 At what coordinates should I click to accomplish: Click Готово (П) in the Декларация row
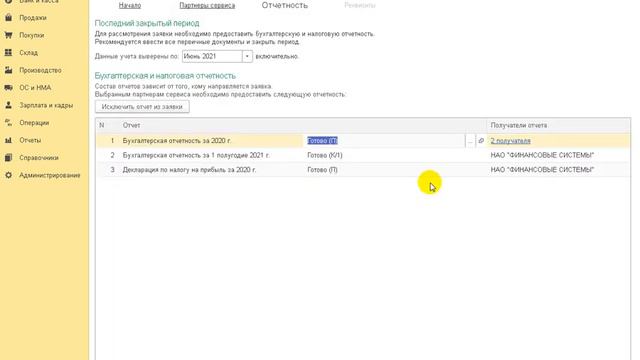click(322, 170)
